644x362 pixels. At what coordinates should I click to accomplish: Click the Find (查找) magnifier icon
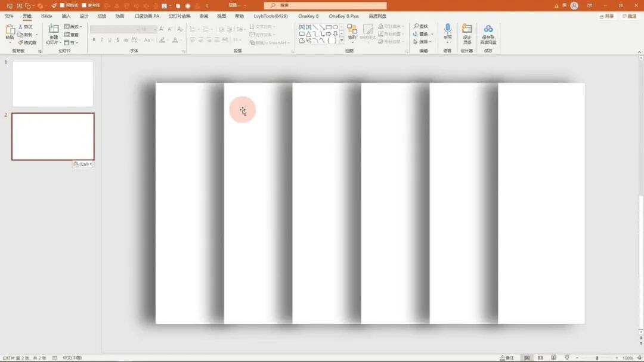(416, 26)
